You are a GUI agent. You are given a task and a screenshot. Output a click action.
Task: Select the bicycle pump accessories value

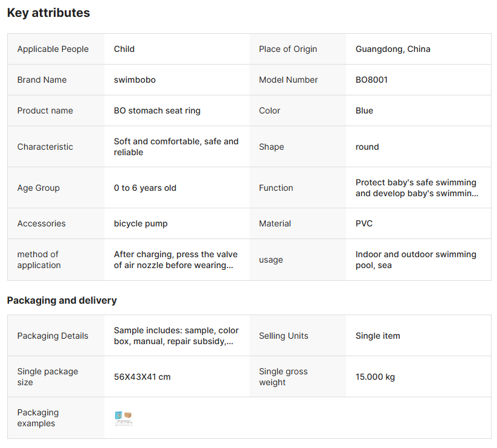[x=141, y=223]
